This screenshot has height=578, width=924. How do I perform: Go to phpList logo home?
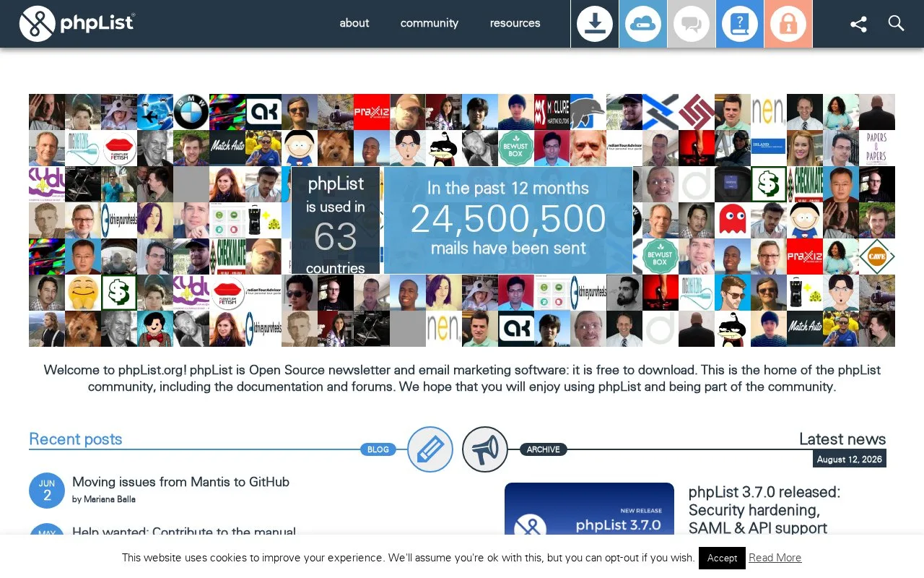pos(77,24)
